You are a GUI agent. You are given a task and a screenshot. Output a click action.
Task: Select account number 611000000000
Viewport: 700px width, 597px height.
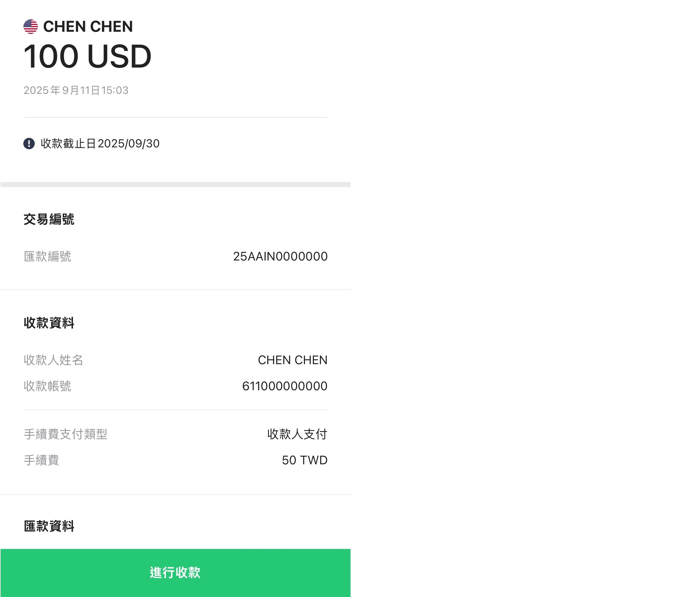click(285, 386)
